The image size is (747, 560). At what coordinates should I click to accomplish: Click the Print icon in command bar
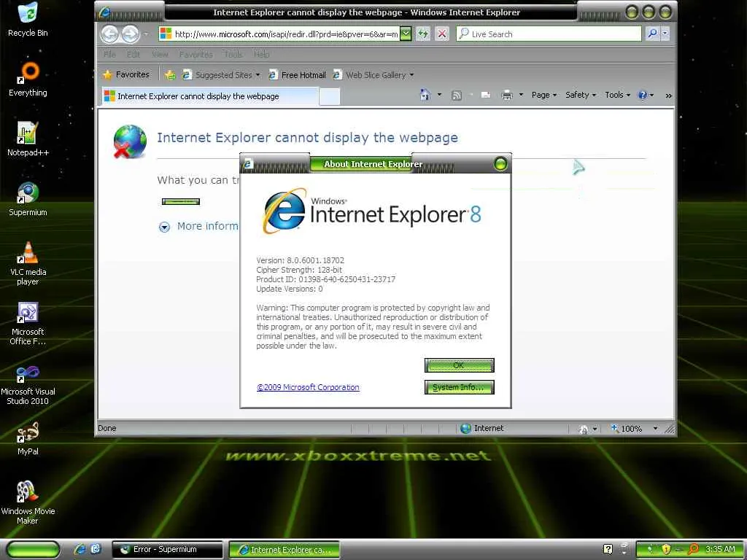tap(507, 96)
